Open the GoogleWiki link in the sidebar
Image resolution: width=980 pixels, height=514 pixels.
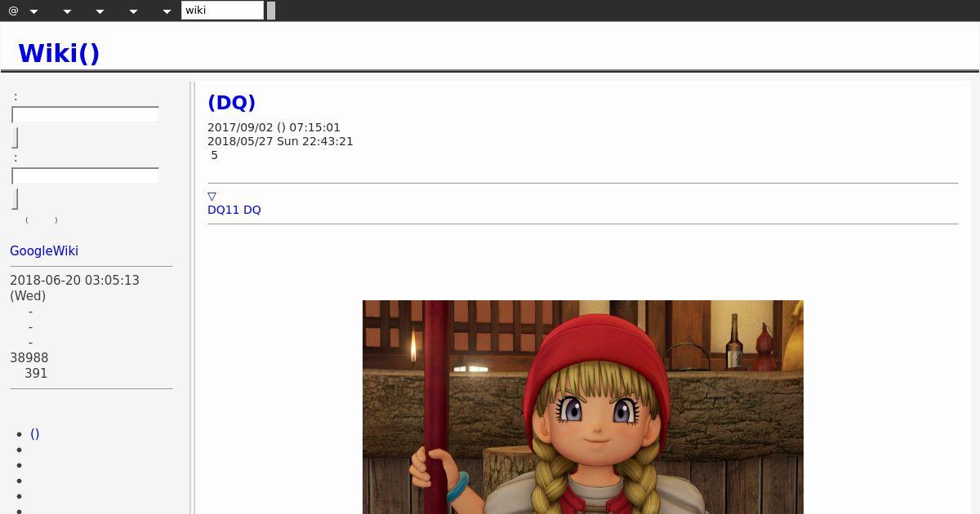tap(44, 251)
